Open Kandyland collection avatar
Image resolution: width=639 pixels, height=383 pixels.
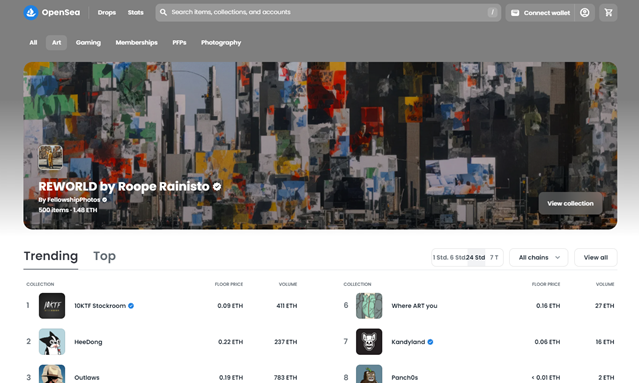tap(369, 341)
